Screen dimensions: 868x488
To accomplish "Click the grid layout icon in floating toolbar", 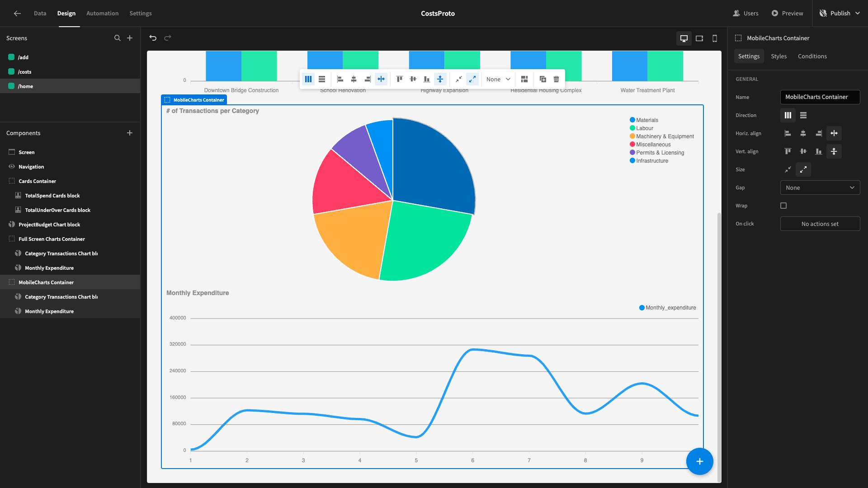I will pyautogui.click(x=524, y=79).
